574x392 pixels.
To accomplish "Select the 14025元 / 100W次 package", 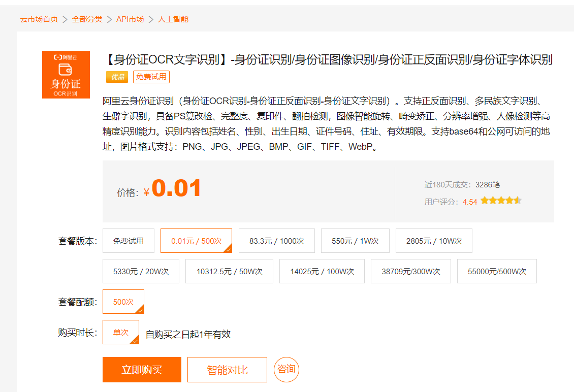I will tap(322, 271).
